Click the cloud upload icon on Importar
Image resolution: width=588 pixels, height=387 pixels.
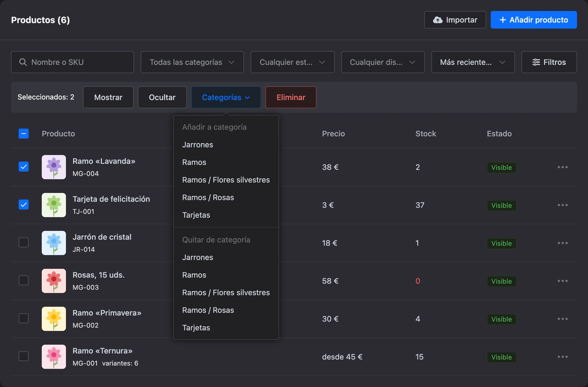438,20
